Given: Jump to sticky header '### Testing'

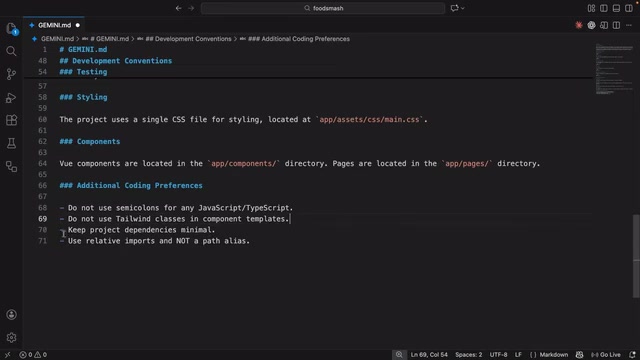Looking at the screenshot, I should (83, 72).
